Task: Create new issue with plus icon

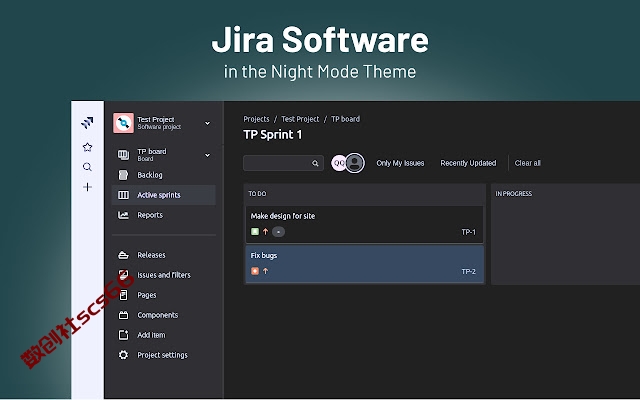Action: [x=87, y=187]
